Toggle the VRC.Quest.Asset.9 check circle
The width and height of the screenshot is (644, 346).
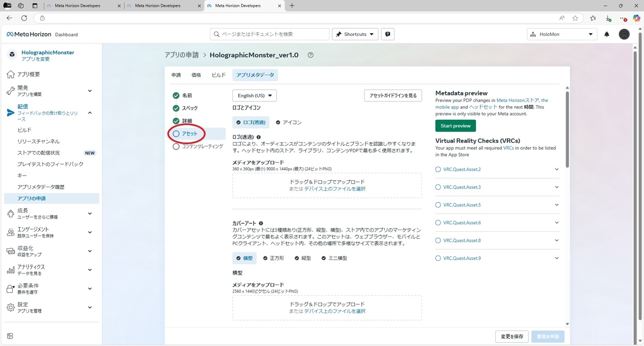pos(438,258)
